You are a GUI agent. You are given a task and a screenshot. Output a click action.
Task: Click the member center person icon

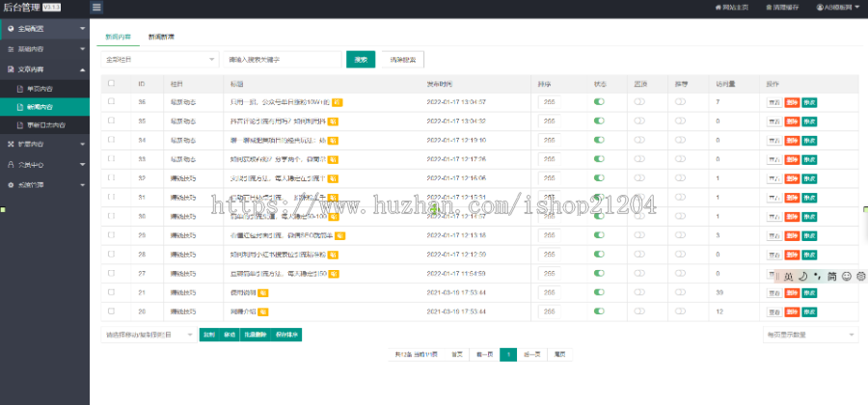pyautogui.click(x=11, y=164)
